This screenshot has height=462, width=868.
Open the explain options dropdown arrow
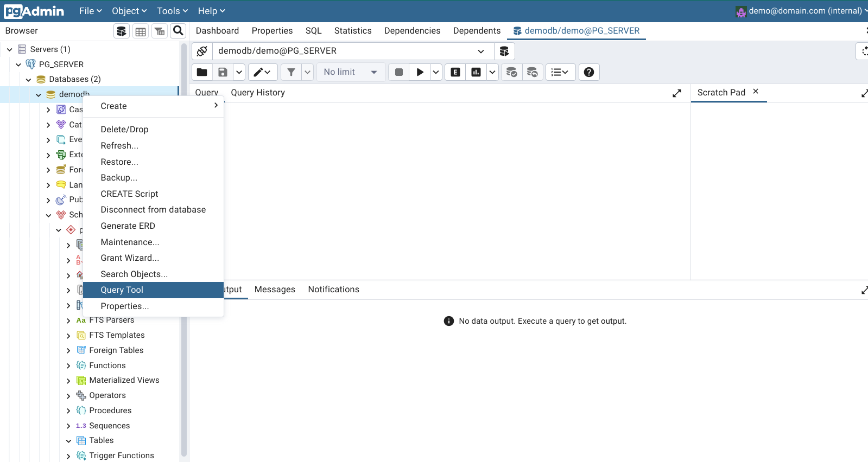click(492, 72)
